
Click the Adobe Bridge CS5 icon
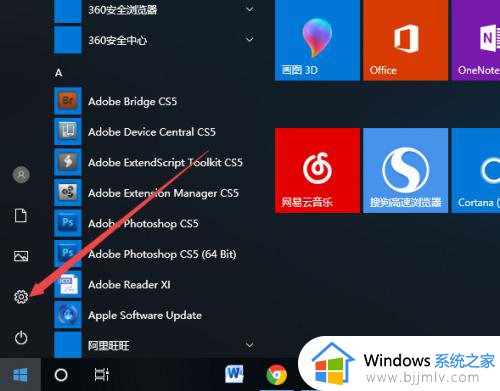(x=68, y=101)
